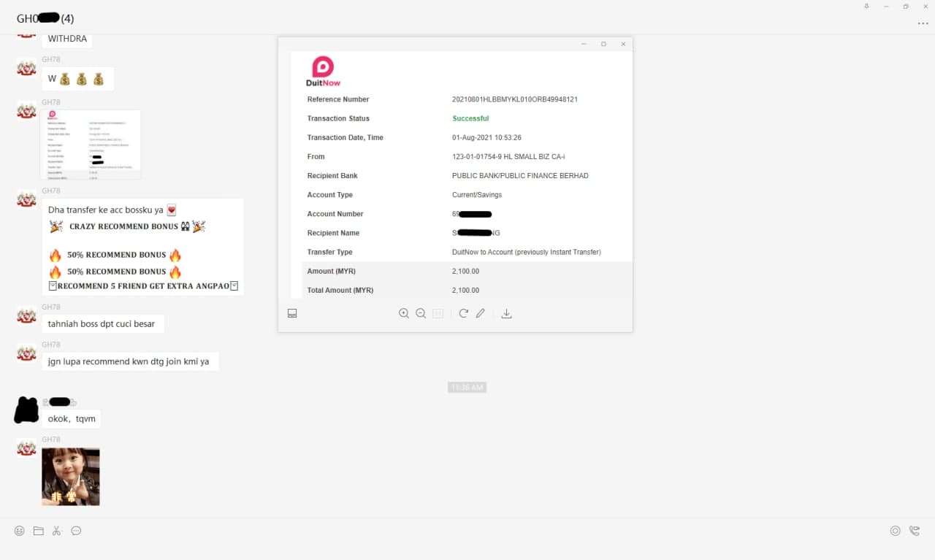
Task: Open the receipt image thumbnail in chat
Action: pyautogui.click(x=91, y=144)
